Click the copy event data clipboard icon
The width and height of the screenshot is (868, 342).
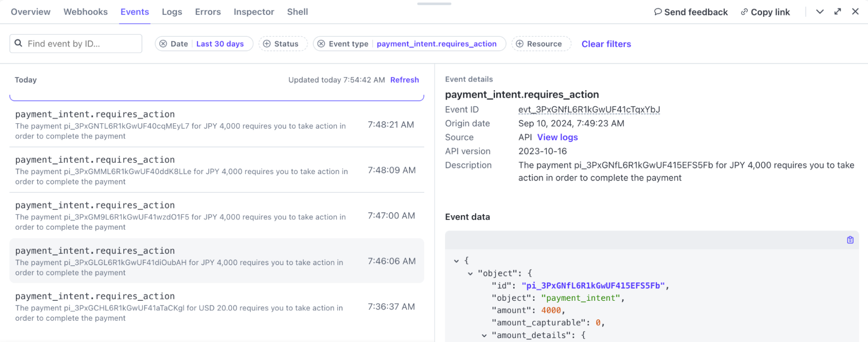pos(850,240)
